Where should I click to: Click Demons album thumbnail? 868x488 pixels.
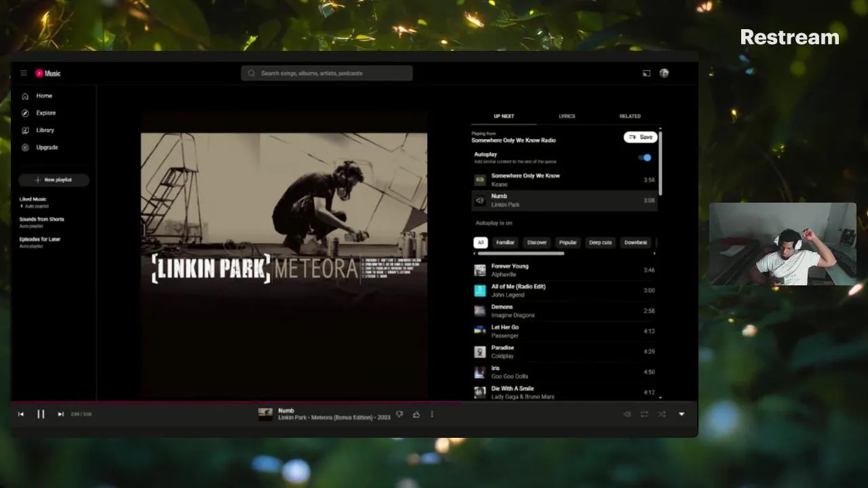pos(480,311)
